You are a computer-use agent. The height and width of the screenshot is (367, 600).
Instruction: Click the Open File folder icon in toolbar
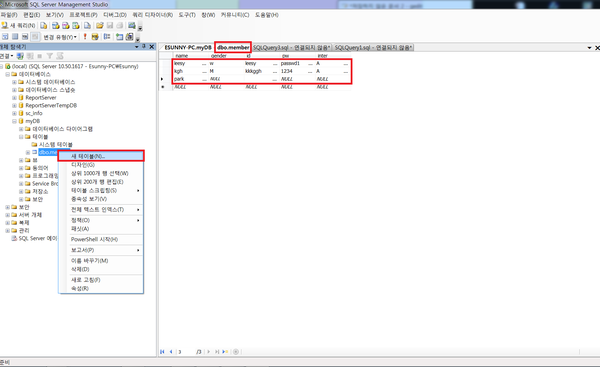click(100, 26)
